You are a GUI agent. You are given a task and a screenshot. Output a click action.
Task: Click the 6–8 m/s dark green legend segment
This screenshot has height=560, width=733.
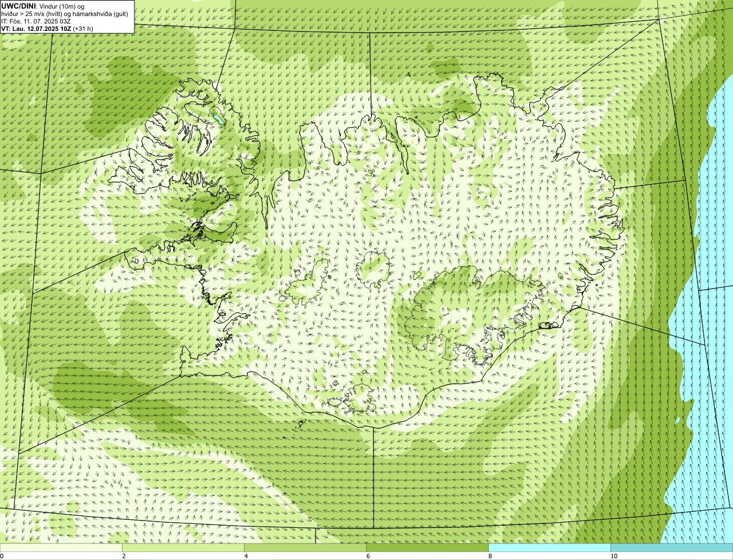pos(427,547)
